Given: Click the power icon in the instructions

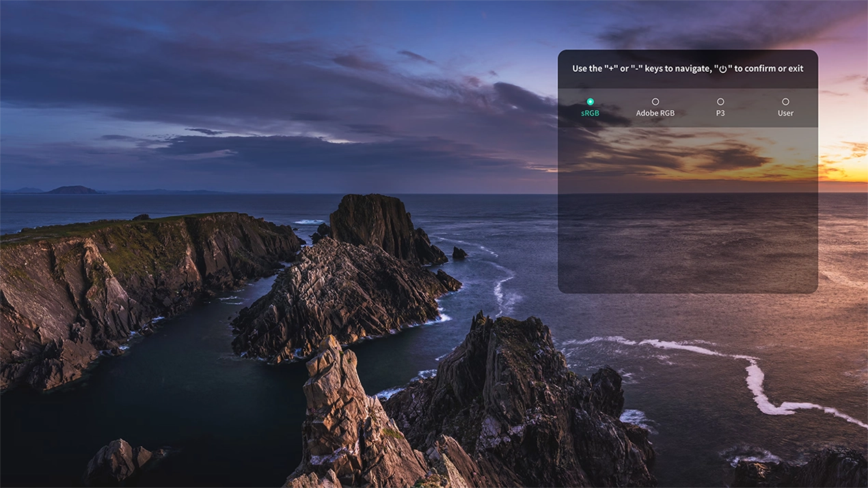Looking at the screenshot, I should (722, 69).
